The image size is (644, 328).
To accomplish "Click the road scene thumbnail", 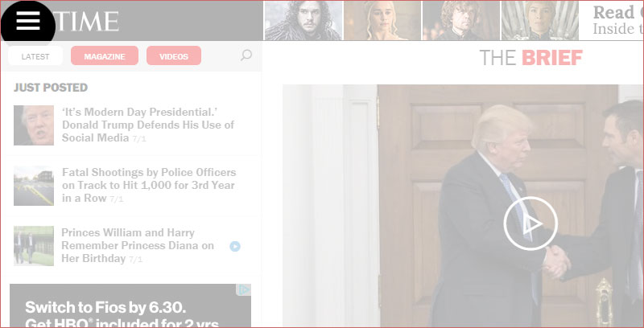I will (x=34, y=186).
